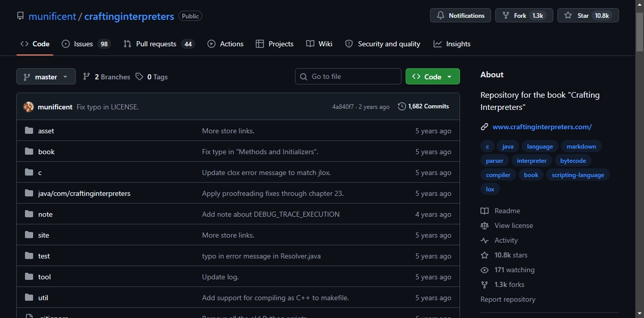This screenshot has height=318, width=644.
Task: Click the fork icon beside 1.3k forks
Action: point(485,284)
